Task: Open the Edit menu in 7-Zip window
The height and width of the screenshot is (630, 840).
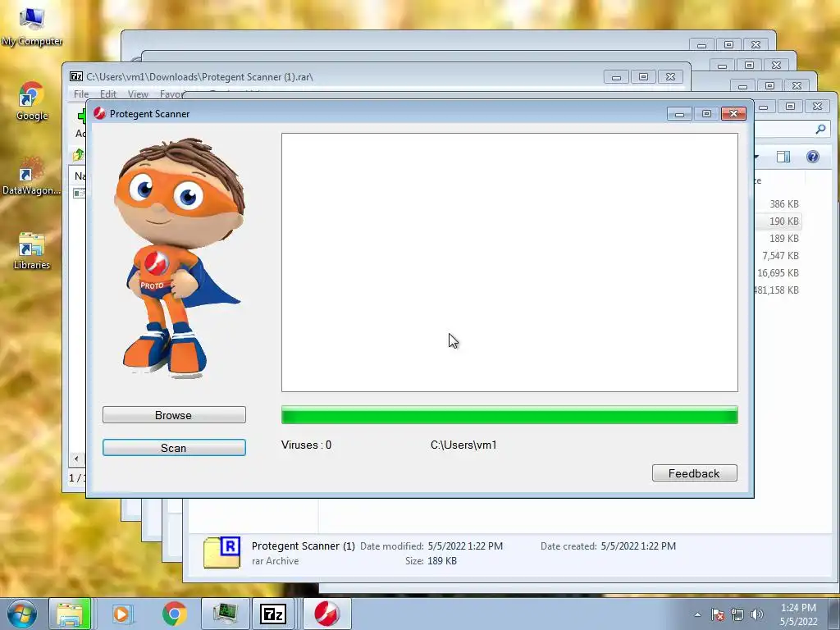Action: coord(108,94)
